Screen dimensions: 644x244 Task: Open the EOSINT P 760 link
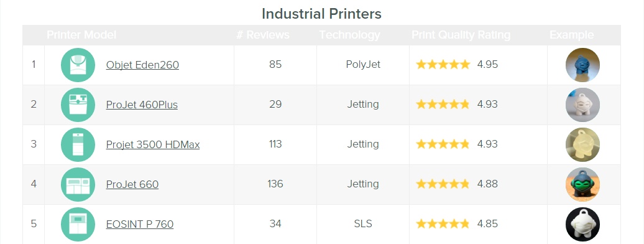point(140,224)
